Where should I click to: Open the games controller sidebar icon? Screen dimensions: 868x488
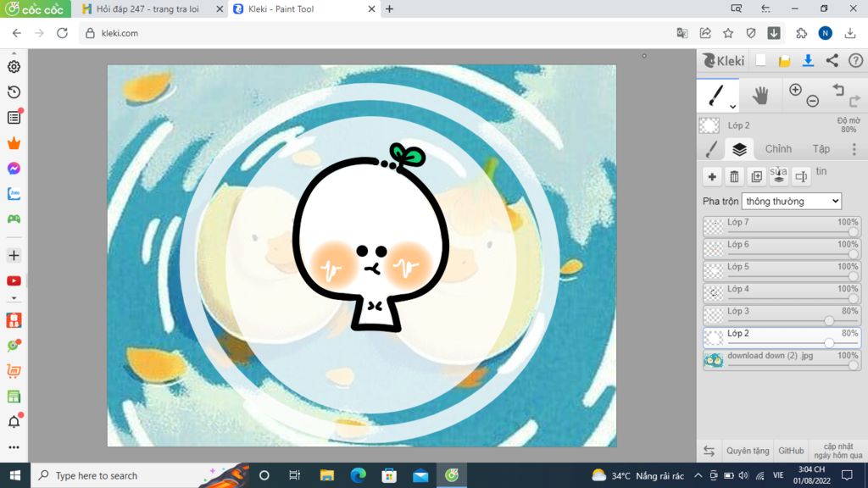click(14, 219)
